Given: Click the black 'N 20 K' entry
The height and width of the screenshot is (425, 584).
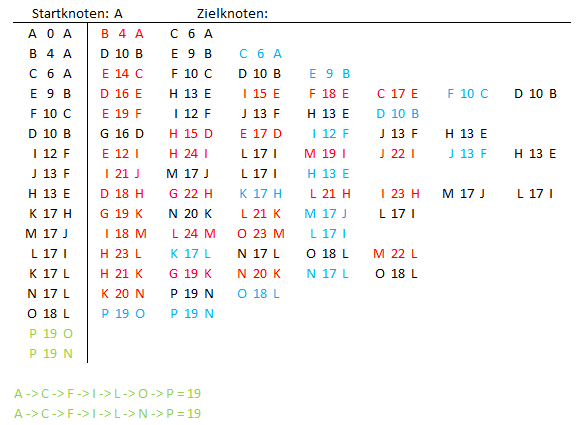Looking at the screenshot, I should click(190, 214).
